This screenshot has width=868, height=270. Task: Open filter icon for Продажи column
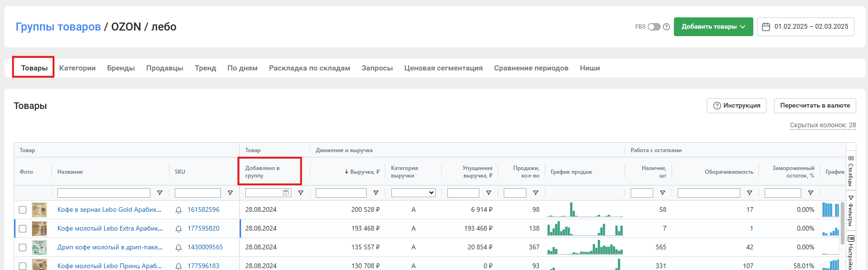click(x=536, y=193)
